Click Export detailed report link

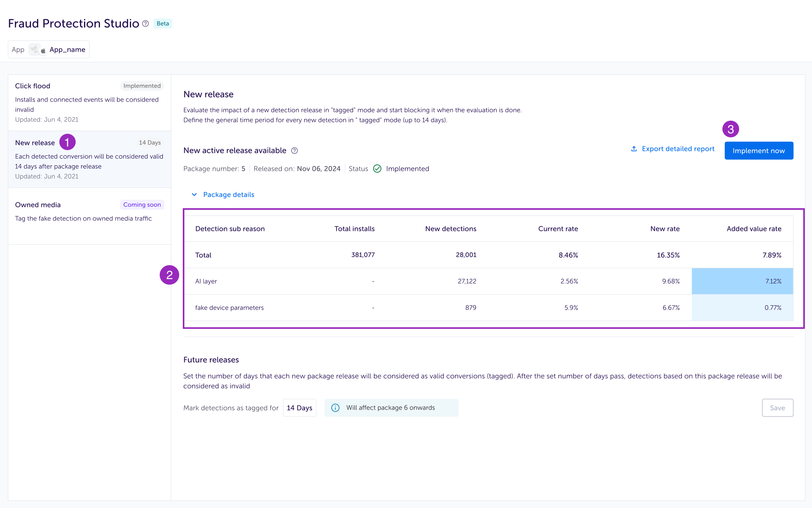pyautogui.click(x=678, y=149)
